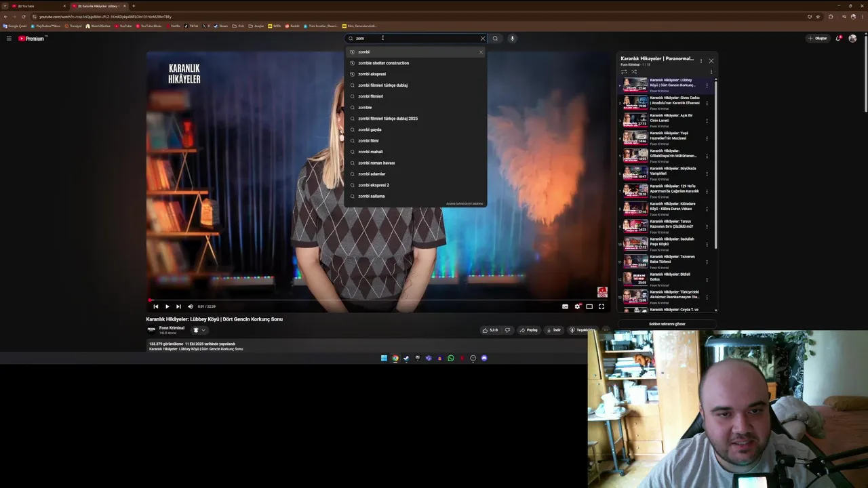Close the playlist panel
Image resolution: width=868 pixels, height=488 pixels.
coord(711,61)
